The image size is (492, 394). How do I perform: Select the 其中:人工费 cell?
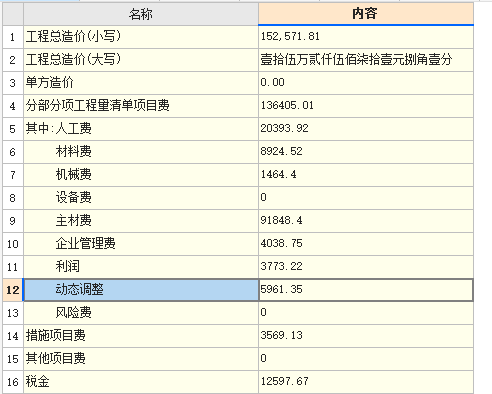(141, 129)
